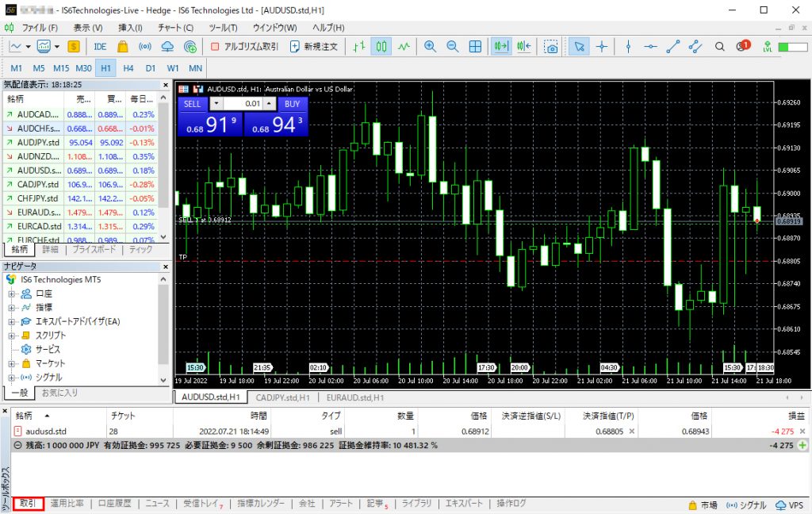Toggle chart auto-scroll to latest bar
812x514 pixels.
(501, 47)
